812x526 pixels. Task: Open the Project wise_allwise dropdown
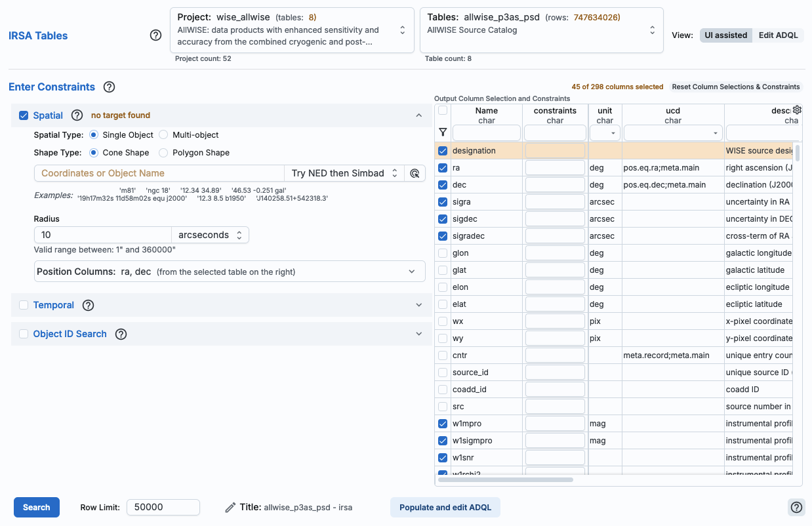pos(292,30)
